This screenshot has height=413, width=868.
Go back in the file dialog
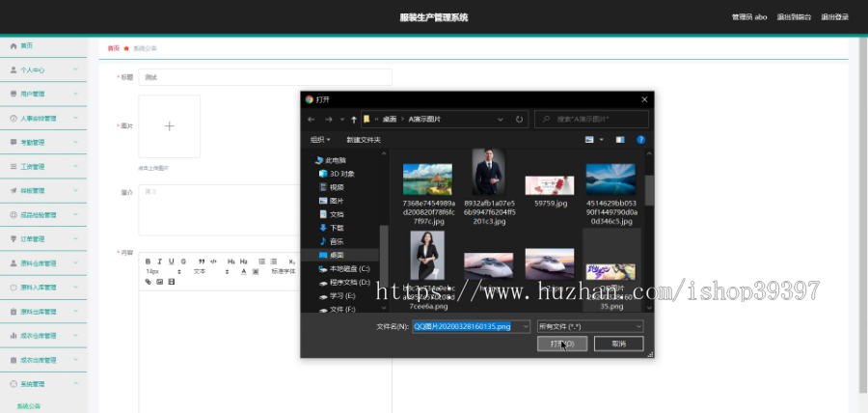point(312,119)
